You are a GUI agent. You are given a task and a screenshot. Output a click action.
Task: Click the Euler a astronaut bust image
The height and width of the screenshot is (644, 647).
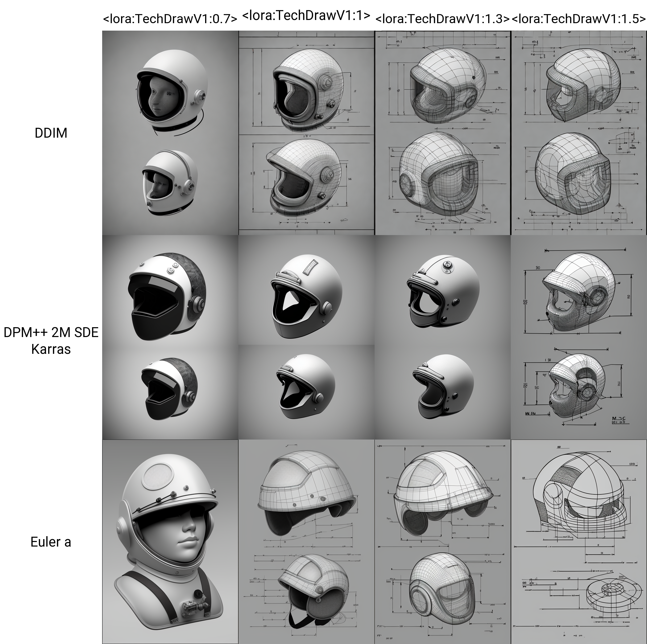[x=170, y=542]
